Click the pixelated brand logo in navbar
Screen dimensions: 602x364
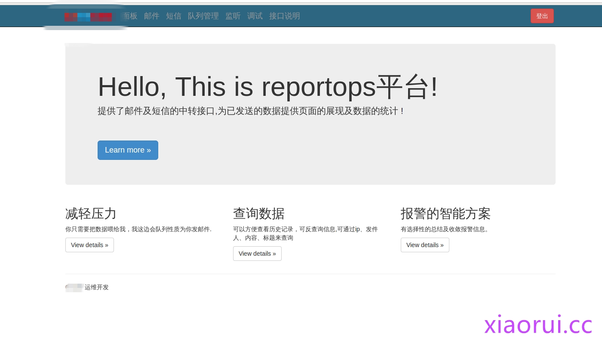point(88,17)
